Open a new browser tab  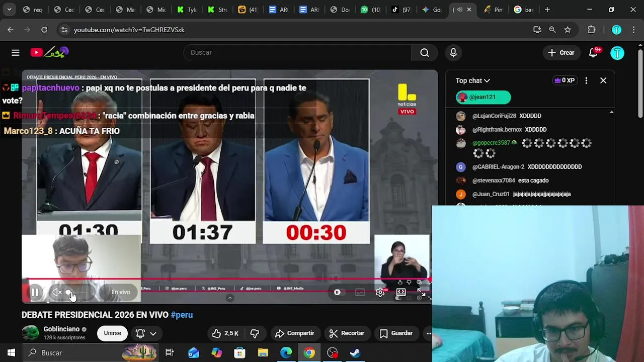click(547, 10)
